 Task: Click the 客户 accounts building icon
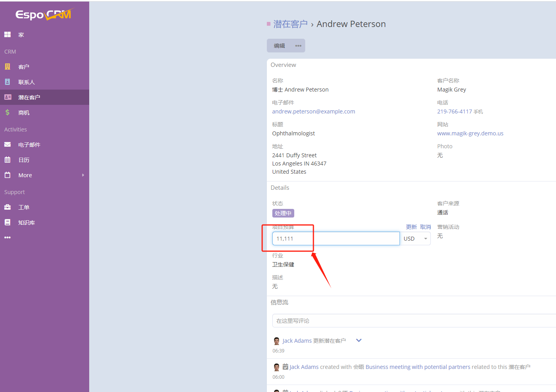coord(7,67)
